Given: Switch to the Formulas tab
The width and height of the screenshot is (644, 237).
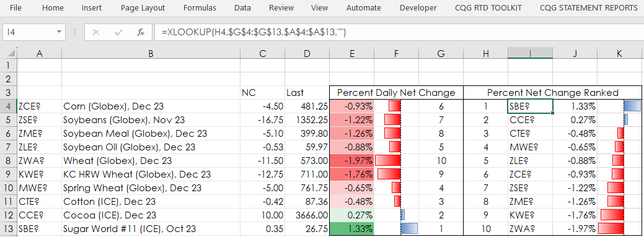Looking at the screenshot, I should [200, 8].
